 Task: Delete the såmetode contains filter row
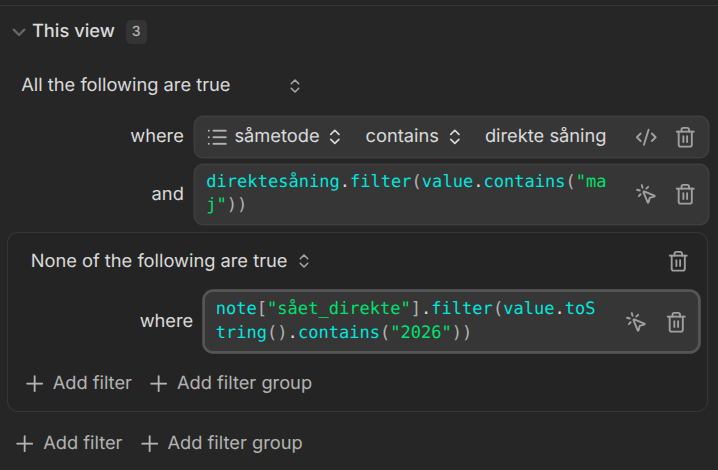tap(685, 137)
